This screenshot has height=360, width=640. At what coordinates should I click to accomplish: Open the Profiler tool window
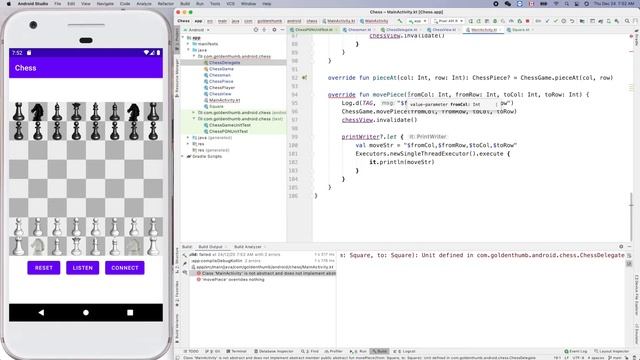pyautogui.click(x=333, y=351)
